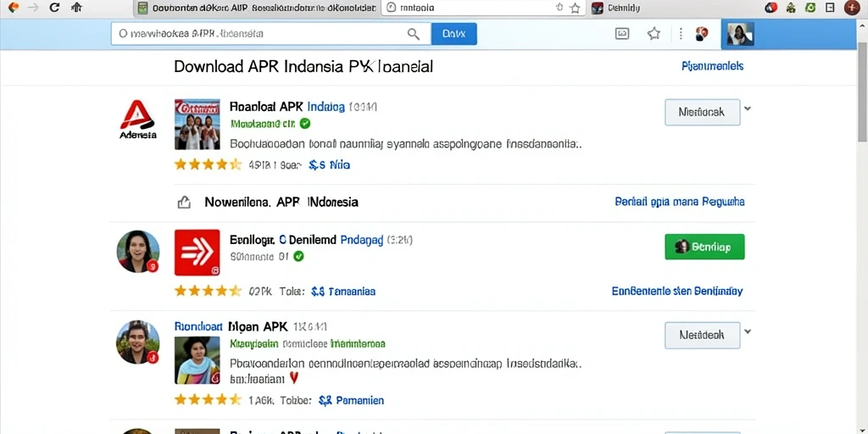Click the browser forward arrow
This screenshot has height=434, width=868.
tap(33, 7)
